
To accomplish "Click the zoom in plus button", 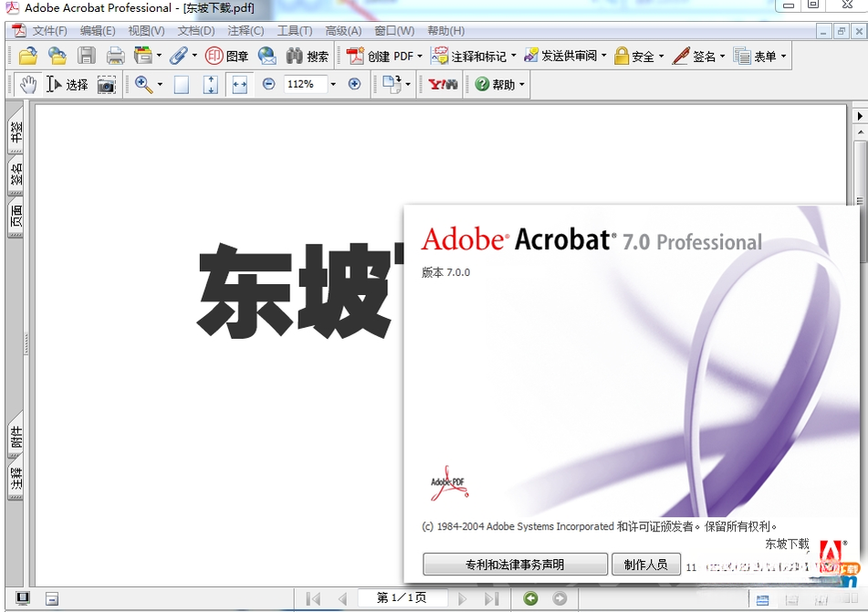I will pyautogui.click(x=354, y=84).
